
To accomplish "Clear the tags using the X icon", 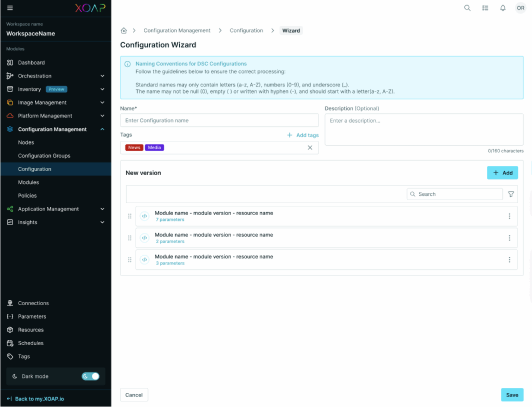I will pos(310,148).
